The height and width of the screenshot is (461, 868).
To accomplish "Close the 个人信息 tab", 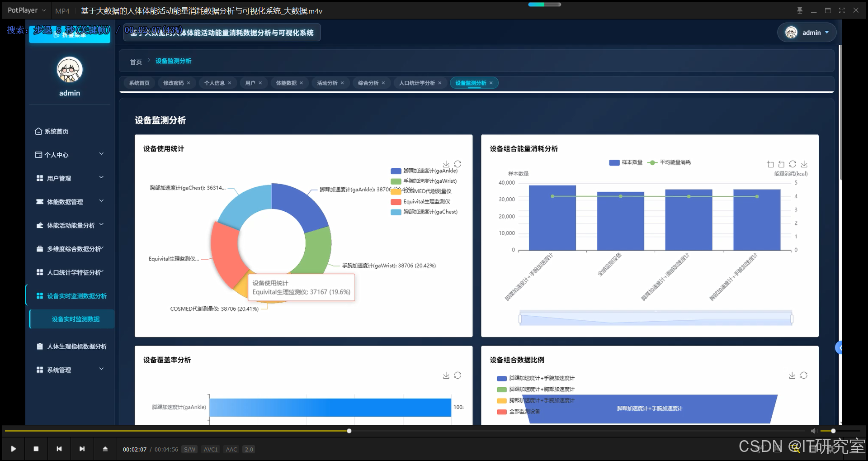I will [x=230, y=83].
